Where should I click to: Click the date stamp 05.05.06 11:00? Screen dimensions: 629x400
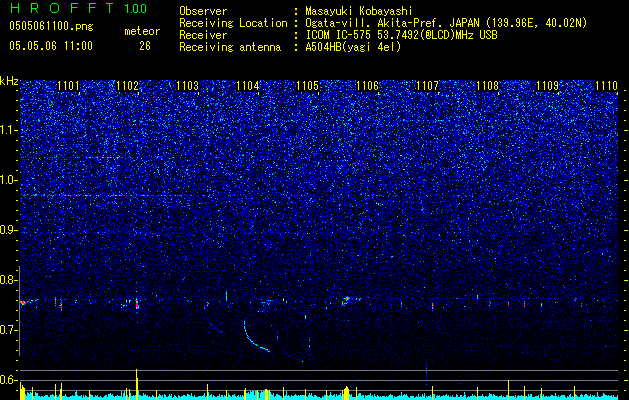(x=51, y=46)
